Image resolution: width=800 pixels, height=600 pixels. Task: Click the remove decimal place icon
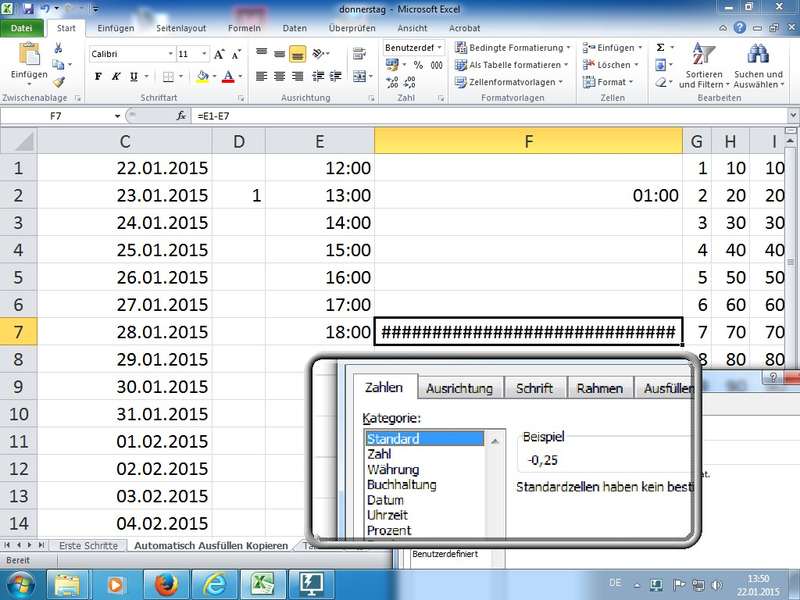tap(409, 82)
